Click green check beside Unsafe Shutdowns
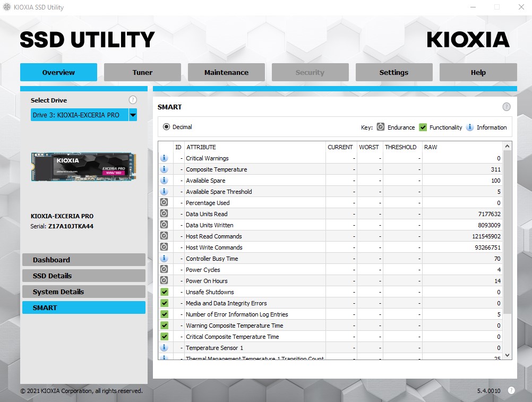Viewport: 532px width, 402px height. (164, 292)
